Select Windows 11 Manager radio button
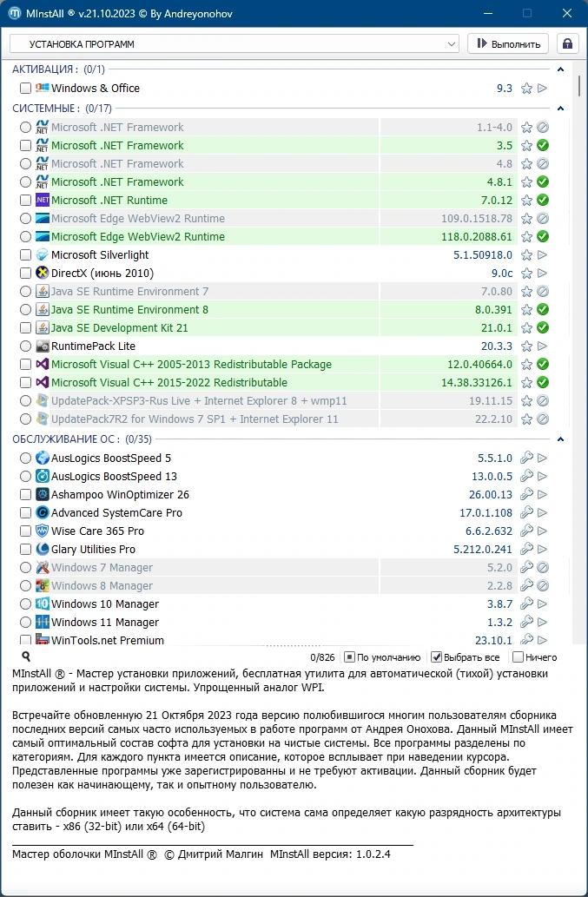Viewport: 588px width, 897px height. (x=25, y=623)
